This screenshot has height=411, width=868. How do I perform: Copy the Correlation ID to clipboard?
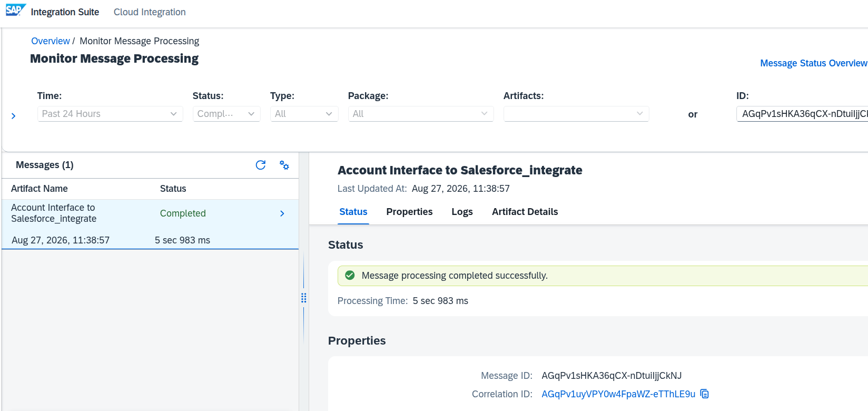click(705, 394)
